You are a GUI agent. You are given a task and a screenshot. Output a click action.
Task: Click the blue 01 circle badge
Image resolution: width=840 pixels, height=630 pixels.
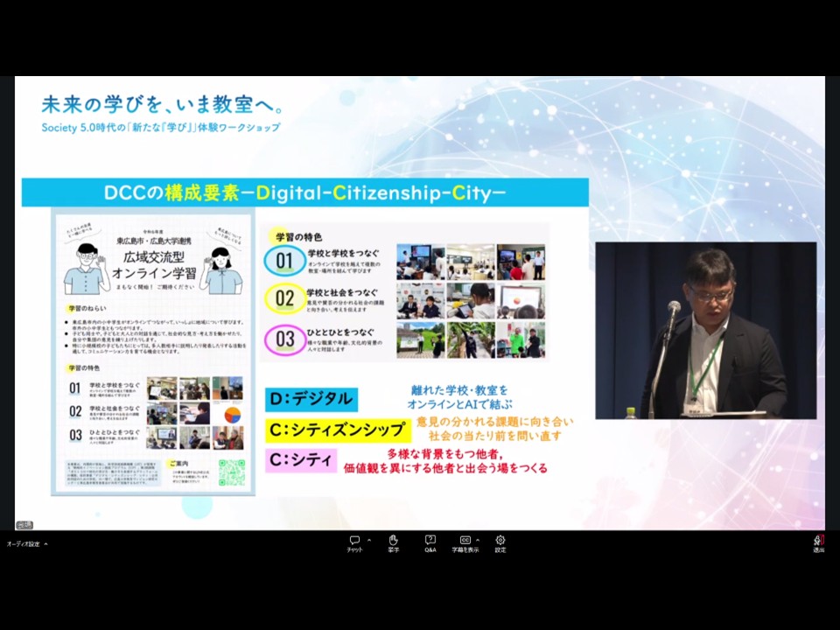(x=283, y=261)
